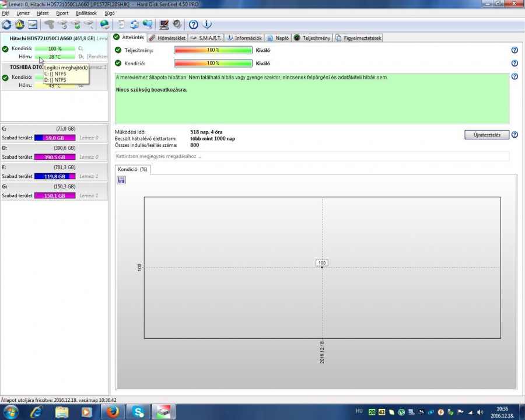Click the Újratesztelés button
525x420 pixels.
tap(487, 135)
